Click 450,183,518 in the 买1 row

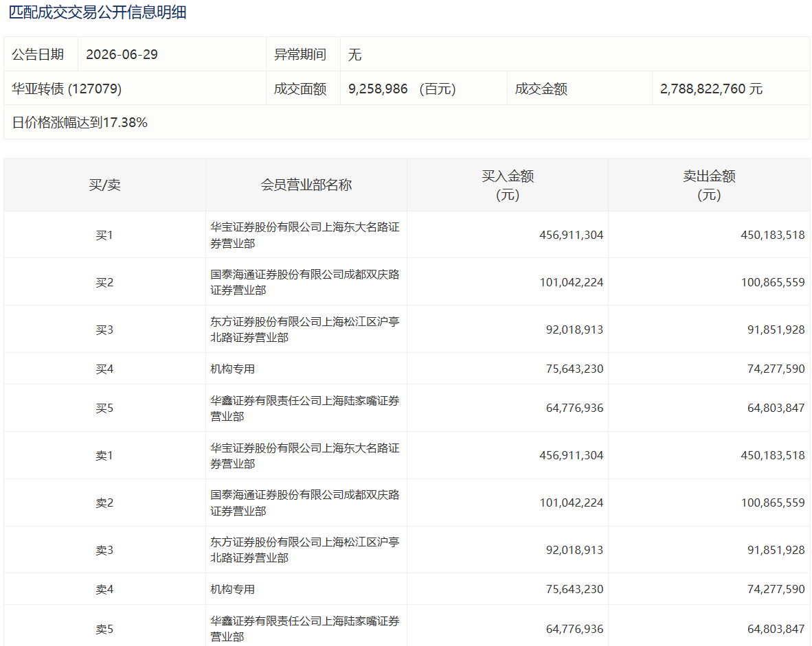click(773, 235)
